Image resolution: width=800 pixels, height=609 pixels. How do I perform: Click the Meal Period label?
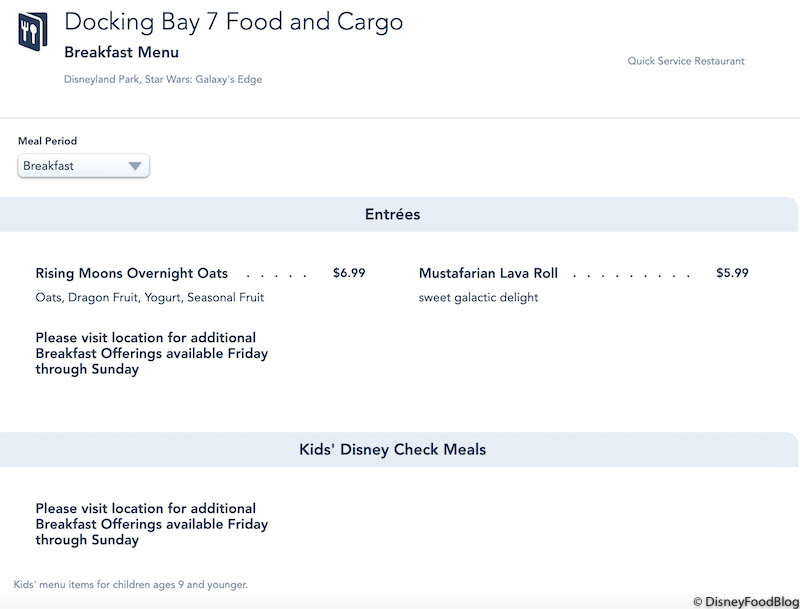[x=47, y=141]
